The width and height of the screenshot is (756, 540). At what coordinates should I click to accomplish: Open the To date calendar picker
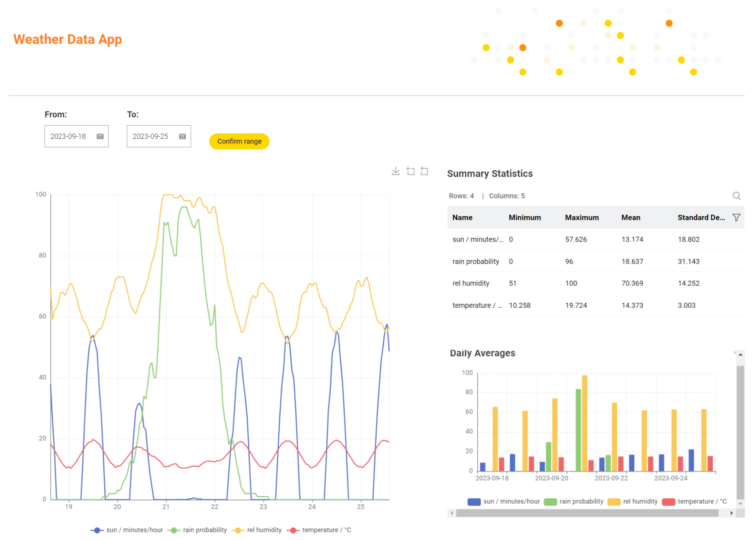pos(182,136)
